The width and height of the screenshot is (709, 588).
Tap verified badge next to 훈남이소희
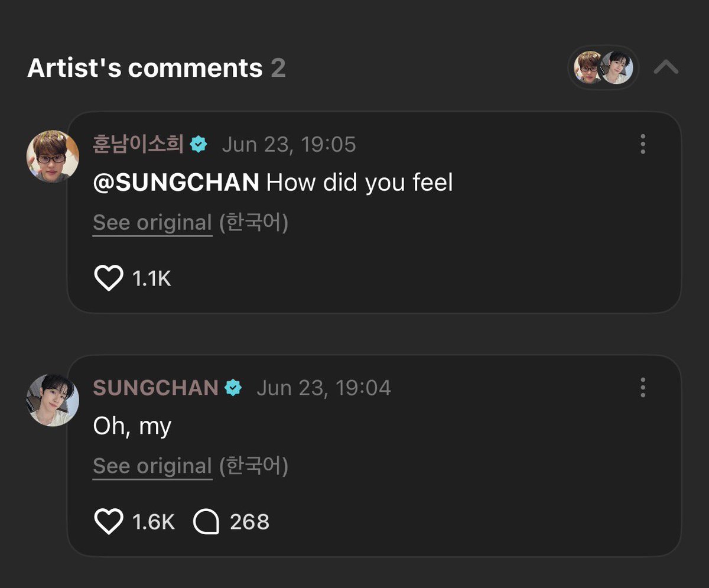(199, 144)
